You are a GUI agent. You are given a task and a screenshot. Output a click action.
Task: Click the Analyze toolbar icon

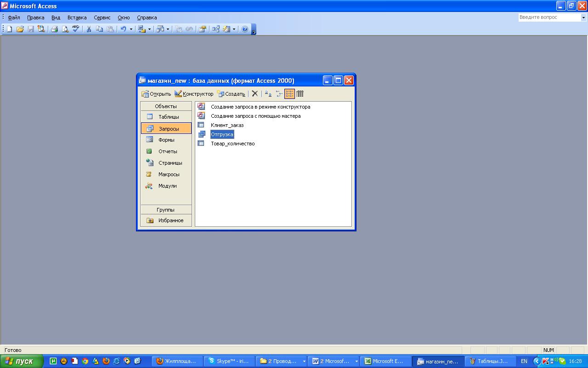tap(160, 29)
